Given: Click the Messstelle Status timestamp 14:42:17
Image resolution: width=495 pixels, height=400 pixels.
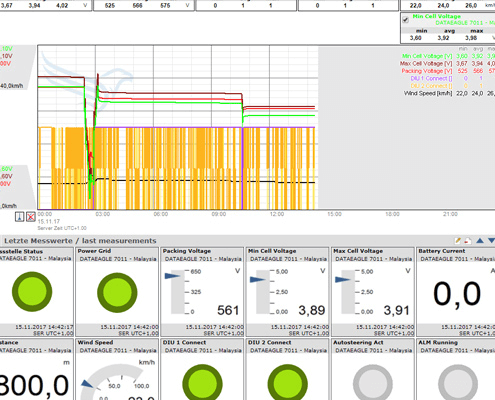Looking at the screenshot, I should (44, 327).
